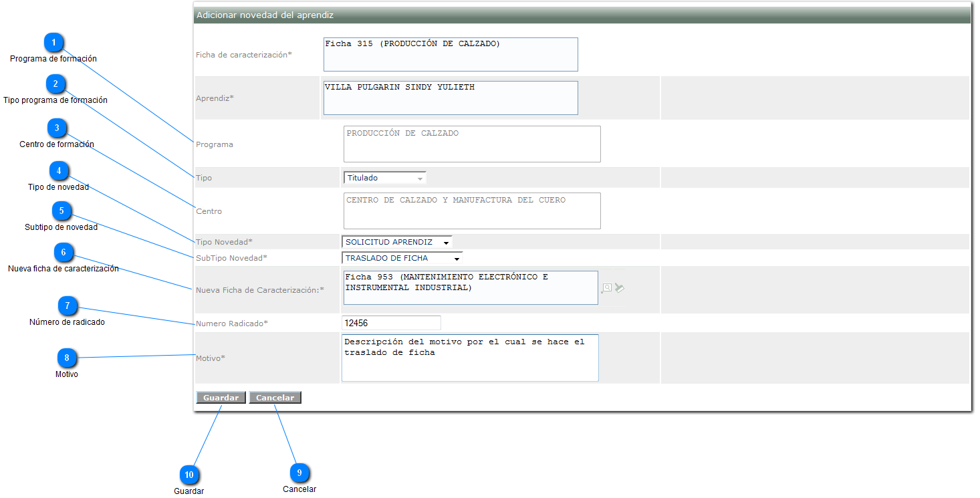Viewport: 980px width, 498px height.
Task: Click numbered marker 8 for Motivo
Action: pos(67,358)
